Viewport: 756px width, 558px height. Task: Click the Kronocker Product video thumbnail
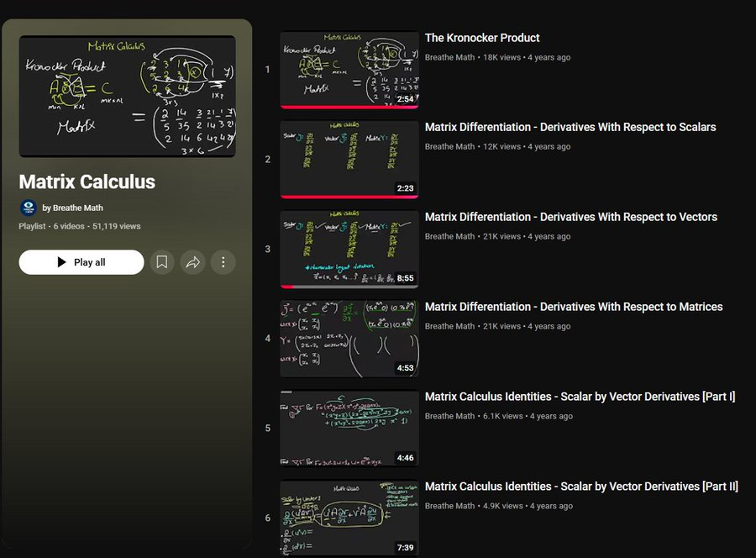(x=349, y=69)
